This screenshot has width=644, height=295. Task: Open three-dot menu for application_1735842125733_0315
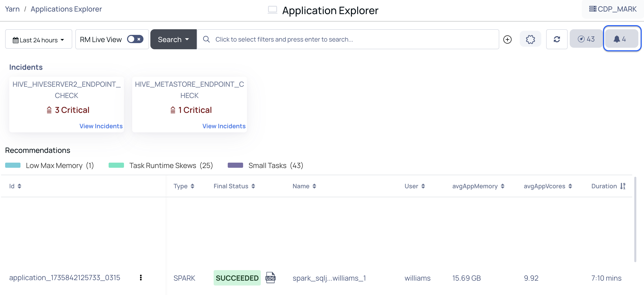pos(141,278)
